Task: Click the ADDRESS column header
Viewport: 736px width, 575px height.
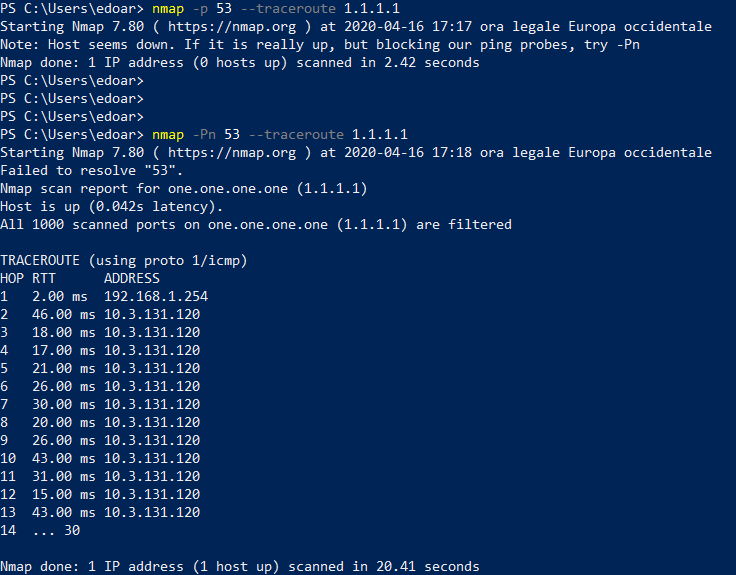Action: pyautogui.click(x=132, y=278)
